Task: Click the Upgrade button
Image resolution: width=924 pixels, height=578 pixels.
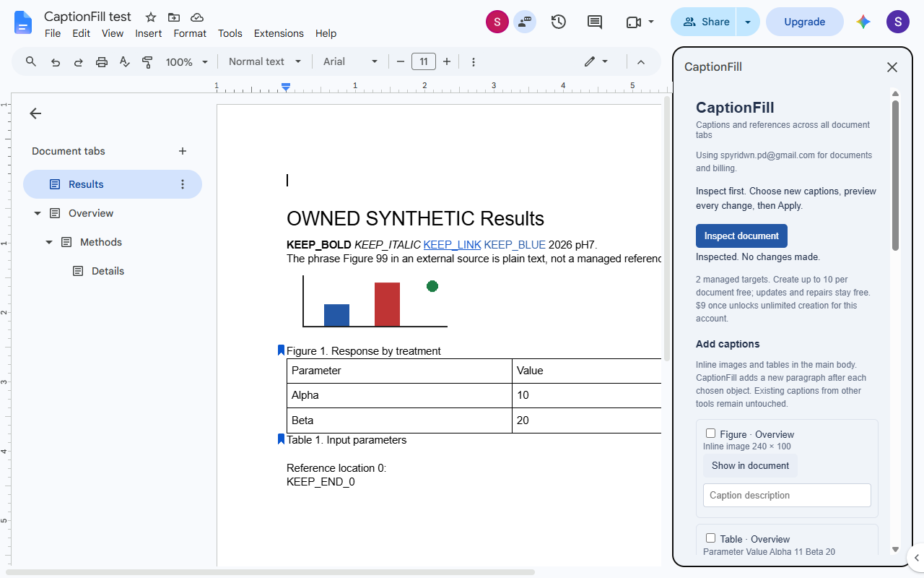Action: [805, 22]
